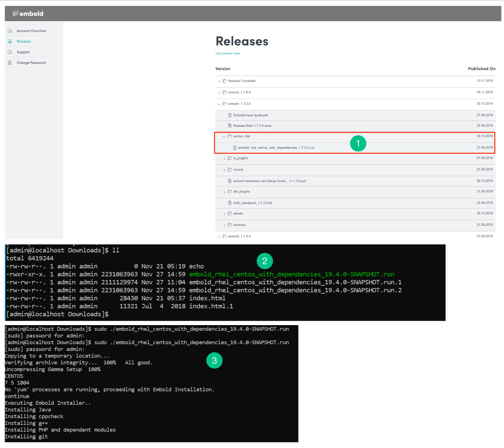This screenshot has width=504, height=448.
Task: Click the Published On column header
Action: 482,69
